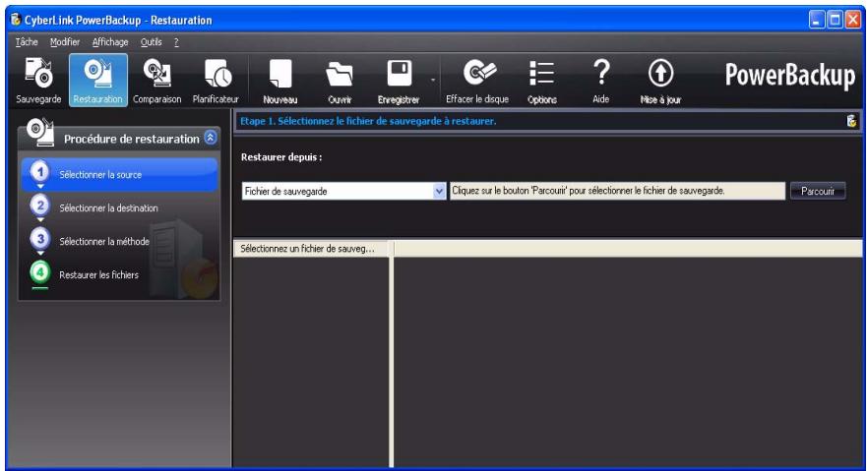Expand the Enregistrer dropdown arrow
The image size is (868, 471).
point(433,81)
